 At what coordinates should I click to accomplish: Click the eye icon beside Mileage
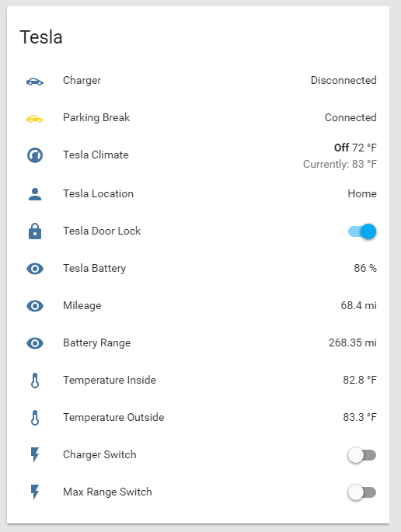[35, 306]
